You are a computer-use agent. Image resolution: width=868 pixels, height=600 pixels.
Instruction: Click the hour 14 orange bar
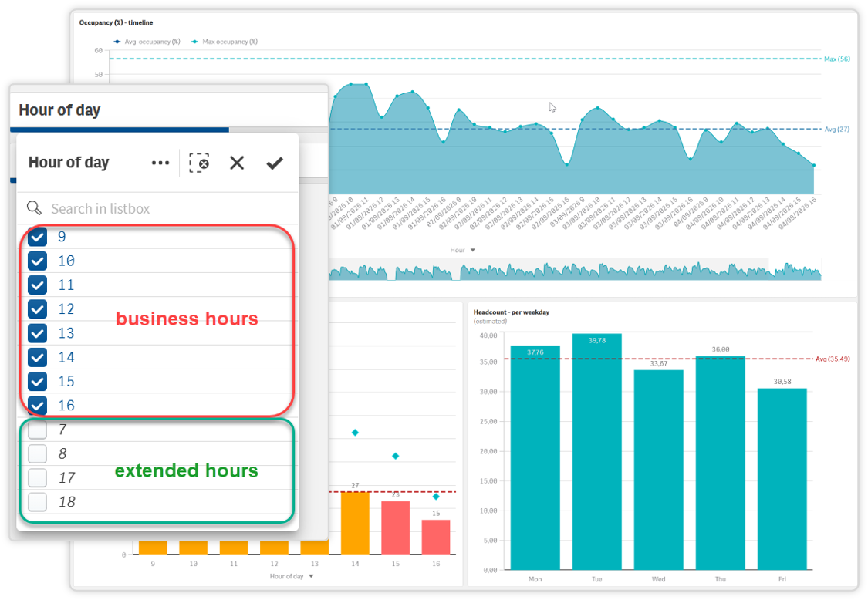[x=355, y=523]
